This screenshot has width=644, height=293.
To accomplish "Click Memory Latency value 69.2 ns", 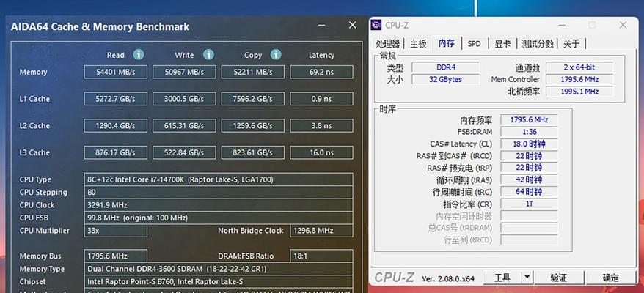I will tap(321, 73).
